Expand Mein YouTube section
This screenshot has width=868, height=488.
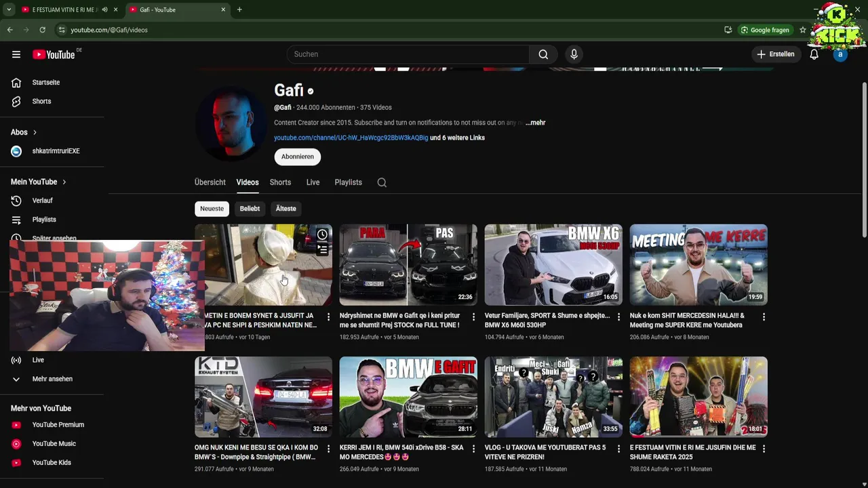[x=39, y=182]
